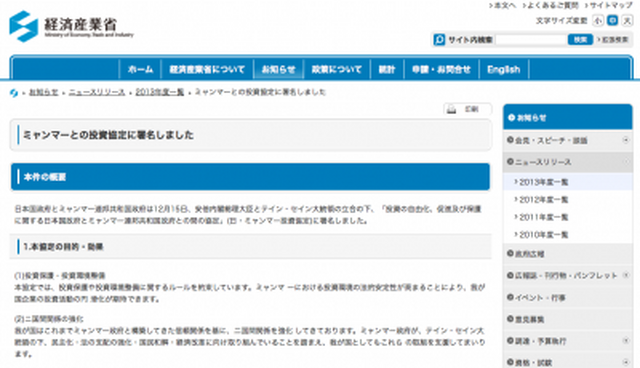
Task: Open the 経済産業省について navigation tab
Action: pyautogui.click(x=207, y=69)
